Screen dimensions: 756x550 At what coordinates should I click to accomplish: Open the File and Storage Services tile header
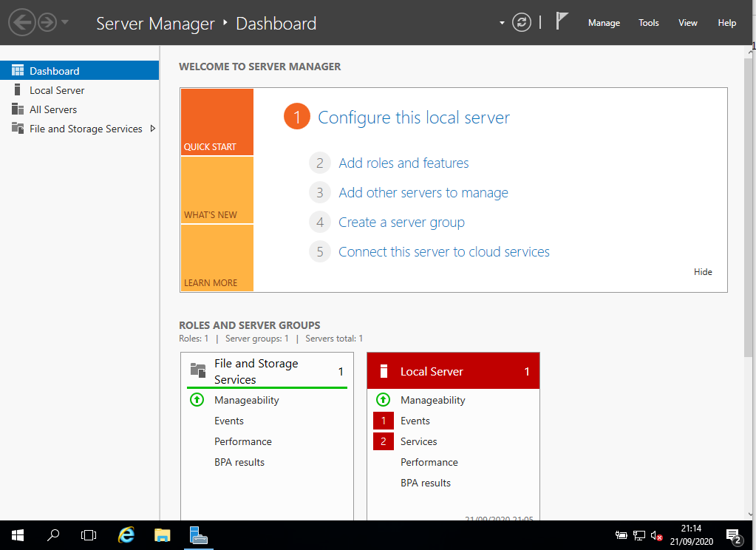tap(267, 371)
